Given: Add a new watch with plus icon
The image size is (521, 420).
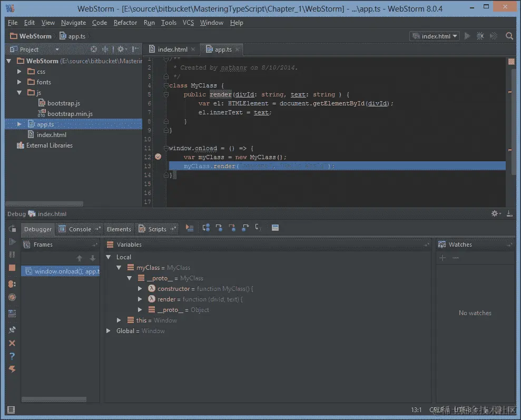Looking at the screenshot, I should (443, 258).
